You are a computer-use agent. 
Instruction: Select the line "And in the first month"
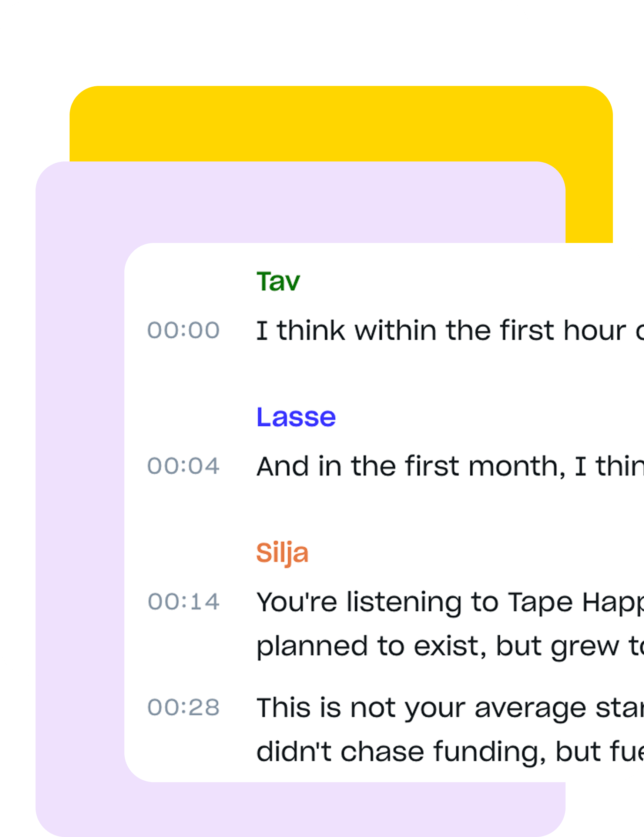point(448,466)
